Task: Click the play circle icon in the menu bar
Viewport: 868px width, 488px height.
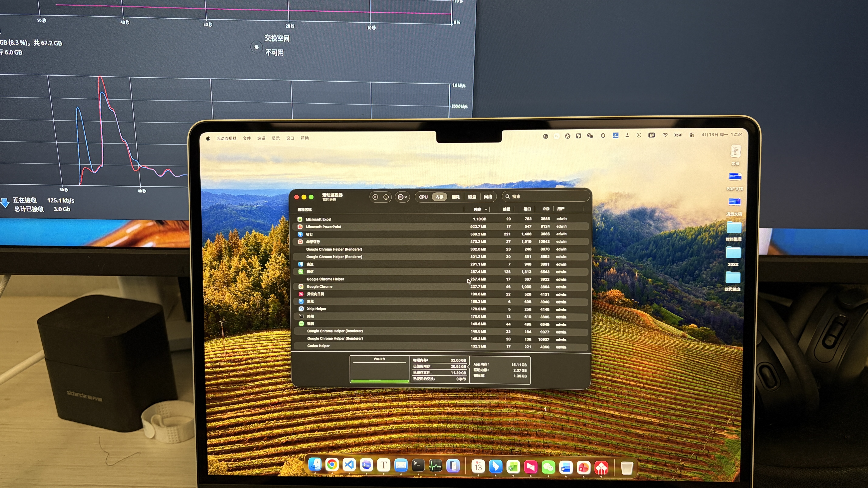Action: point(639,135)
